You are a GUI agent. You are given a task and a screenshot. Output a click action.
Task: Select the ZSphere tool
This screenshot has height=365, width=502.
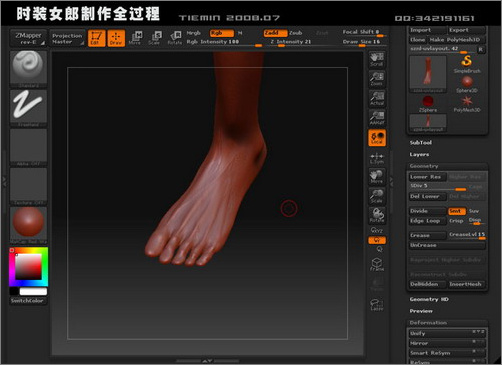point(428,104)
